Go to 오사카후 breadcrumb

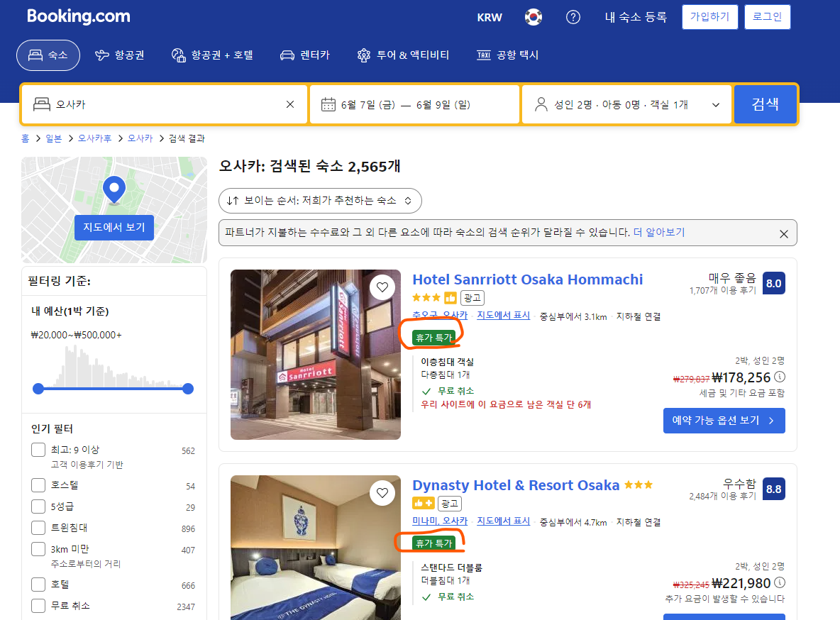[x=95, y=138]
